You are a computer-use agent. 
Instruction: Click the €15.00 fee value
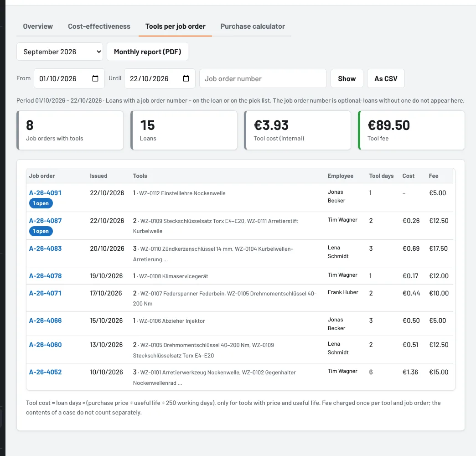click(x=439, y=372)
